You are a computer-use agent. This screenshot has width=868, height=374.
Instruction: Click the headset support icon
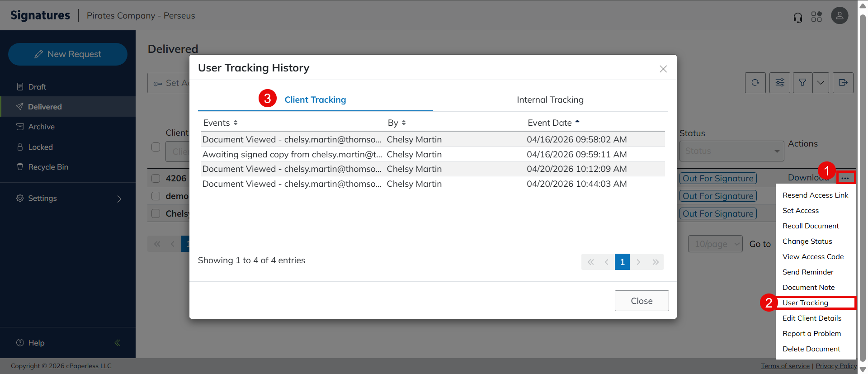[x=798, y=17]
